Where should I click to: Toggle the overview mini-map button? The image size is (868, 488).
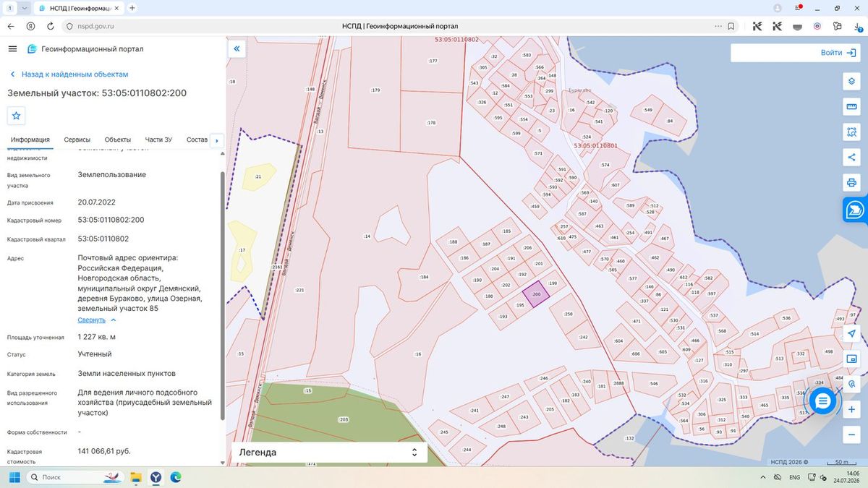tap(851, 359)
